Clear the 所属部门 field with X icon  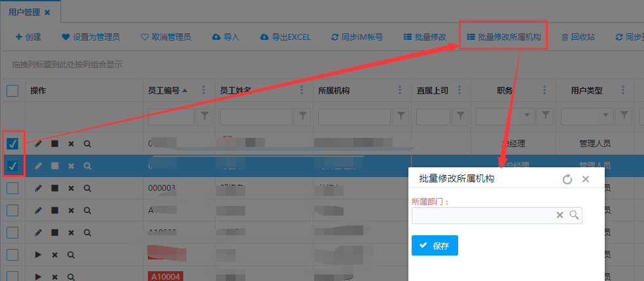560,215
